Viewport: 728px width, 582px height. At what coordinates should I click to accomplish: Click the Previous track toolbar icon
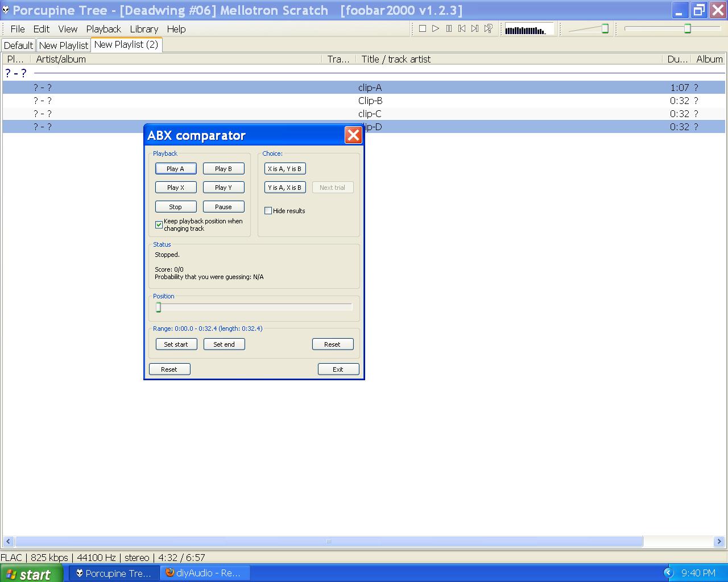(462, 28)
